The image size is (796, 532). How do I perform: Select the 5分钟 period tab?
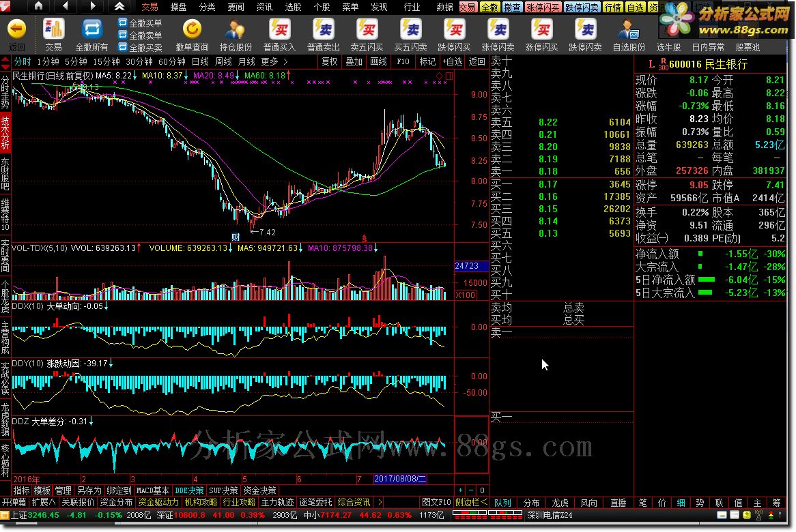76,61
